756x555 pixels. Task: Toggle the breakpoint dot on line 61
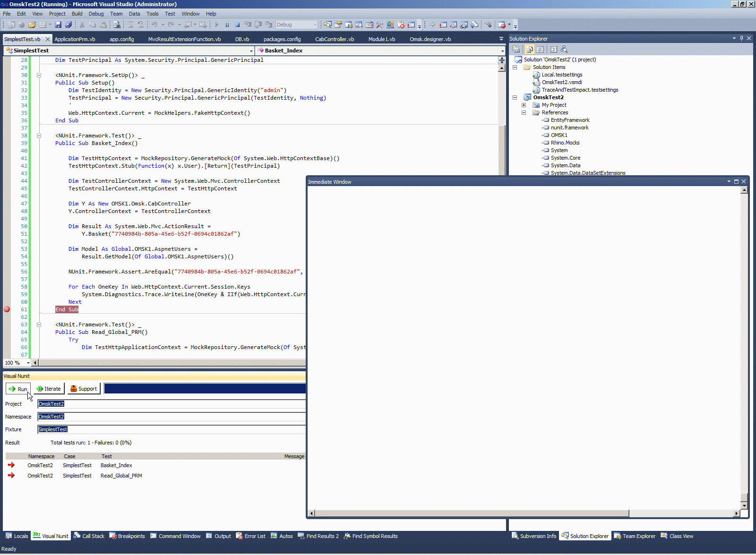coord(7,309)
